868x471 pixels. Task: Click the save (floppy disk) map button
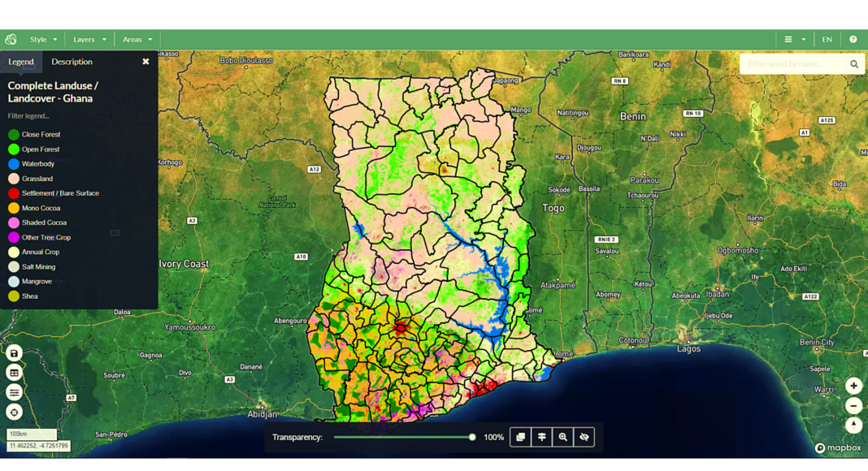15,353
